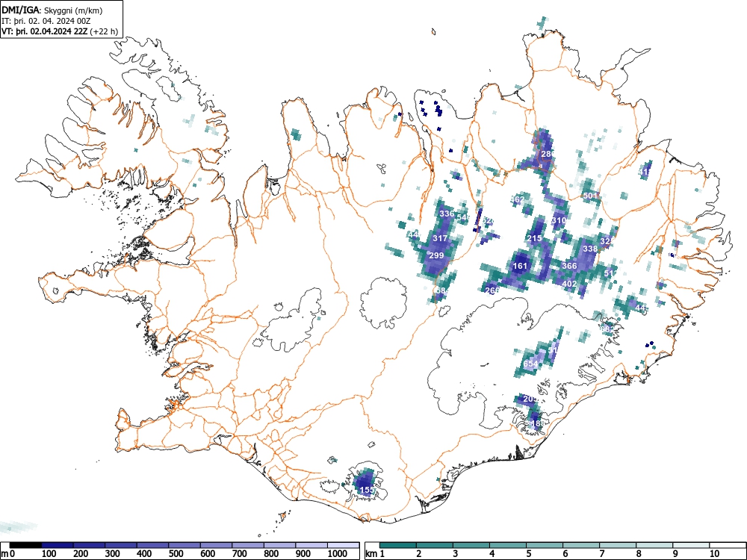
Task: Select the visibility value 402 on map
Action: (569, 284)
